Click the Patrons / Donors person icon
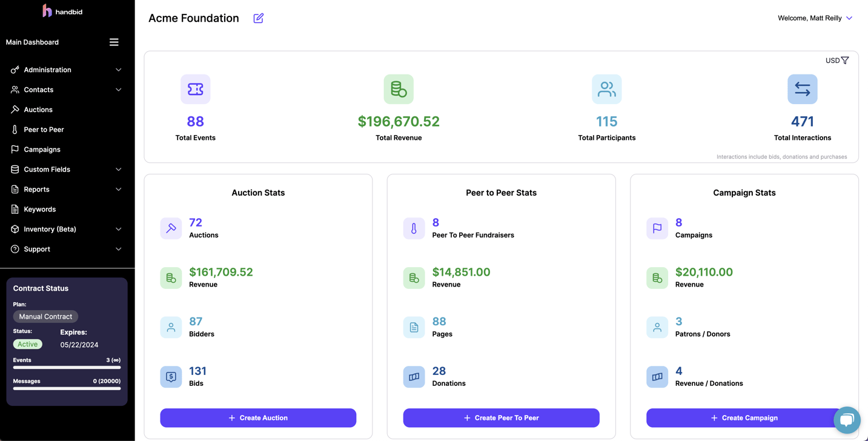Screen dimensions: 868x441 click(657, 327)
